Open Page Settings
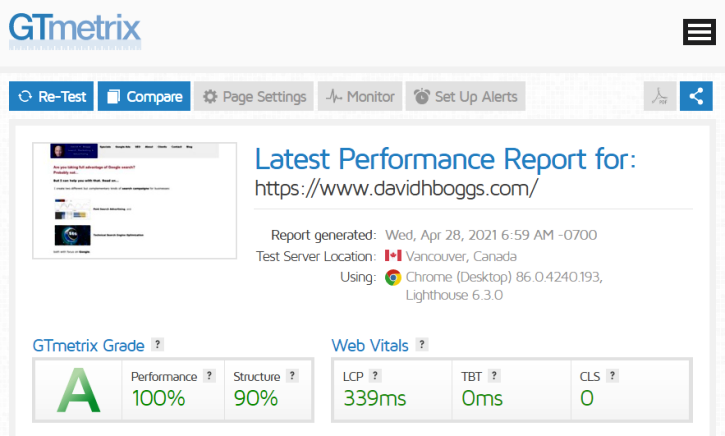The height and width of the screenshot is (436, 725). pos(254,96)
